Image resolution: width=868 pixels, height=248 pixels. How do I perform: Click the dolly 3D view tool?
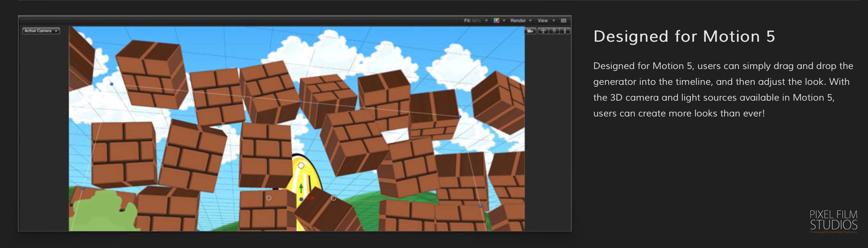565,31
